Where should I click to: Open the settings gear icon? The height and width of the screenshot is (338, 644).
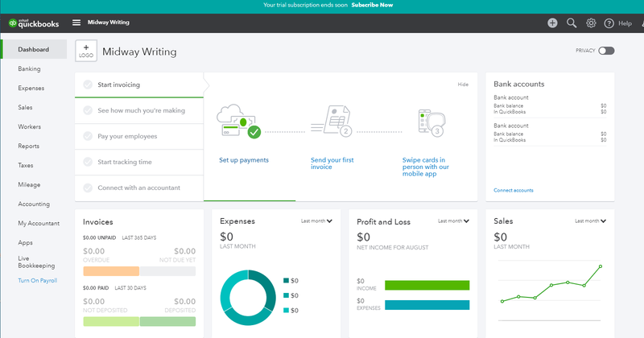coord(591,23)
